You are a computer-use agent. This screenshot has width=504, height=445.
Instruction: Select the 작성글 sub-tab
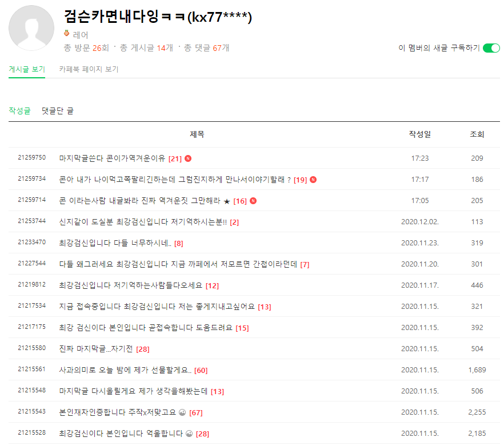click(19, 110)
